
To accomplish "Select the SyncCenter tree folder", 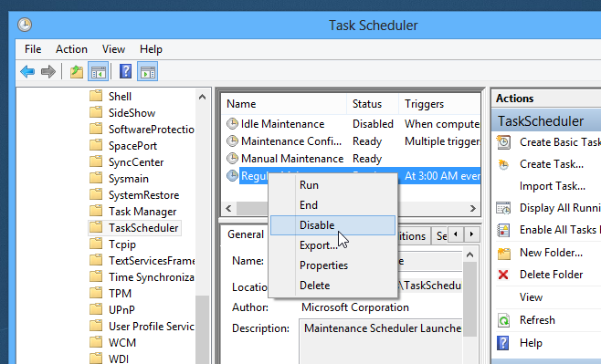I will (136, 162).
